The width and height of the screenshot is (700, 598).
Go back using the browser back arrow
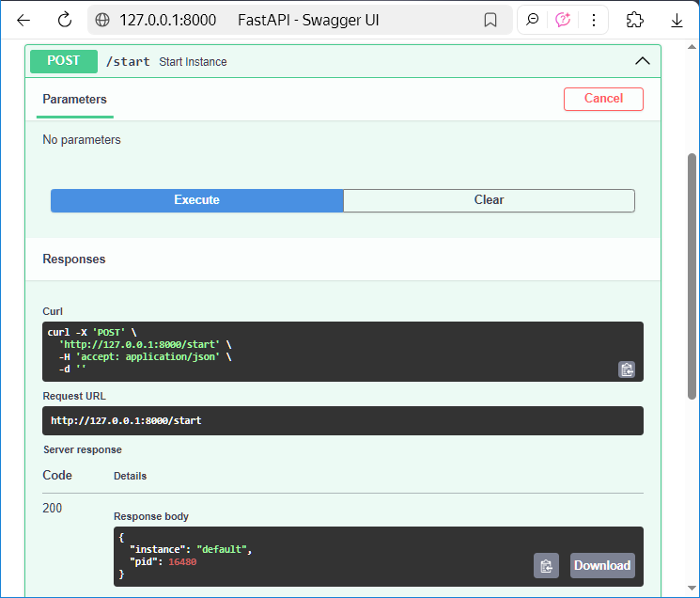point(23,20)
